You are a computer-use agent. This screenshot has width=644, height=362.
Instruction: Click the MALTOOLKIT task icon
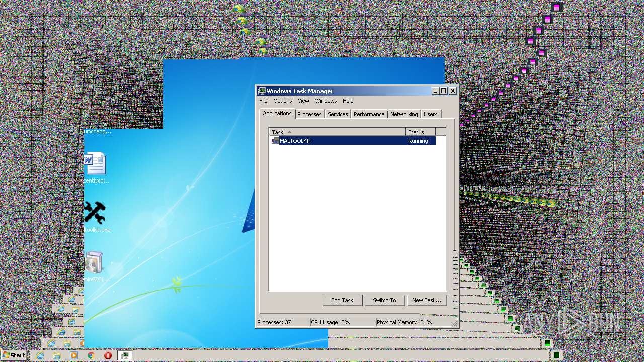click(x=275, y=141)
